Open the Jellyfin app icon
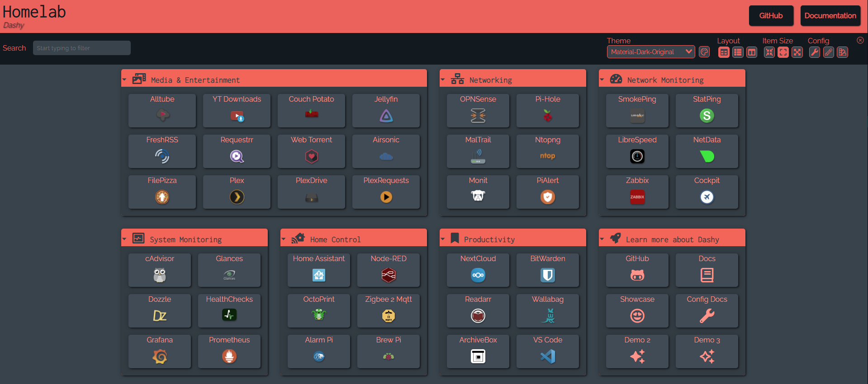This screenshot has height=384, width=868. tap(386, 116)
